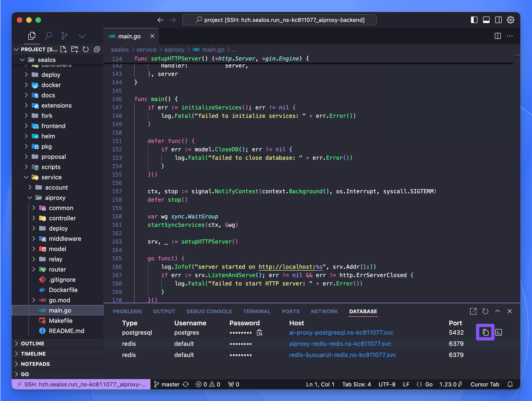Open the ai-proxy-postgresql host link

point(341,333)
